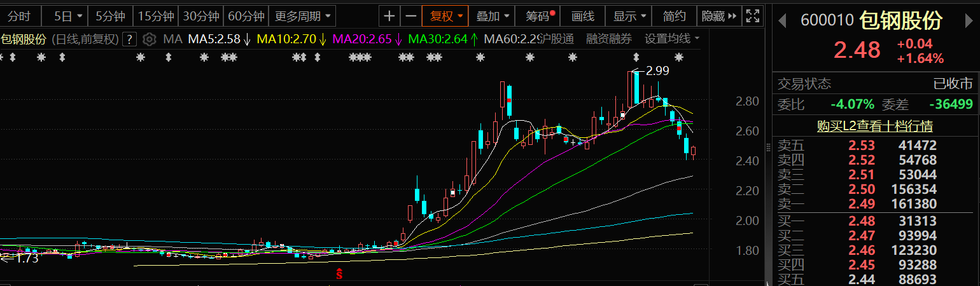Go to next stock with right arrow
Viewport: 980px width, 286px height.
pyautogui.click(x=968, y=21)
